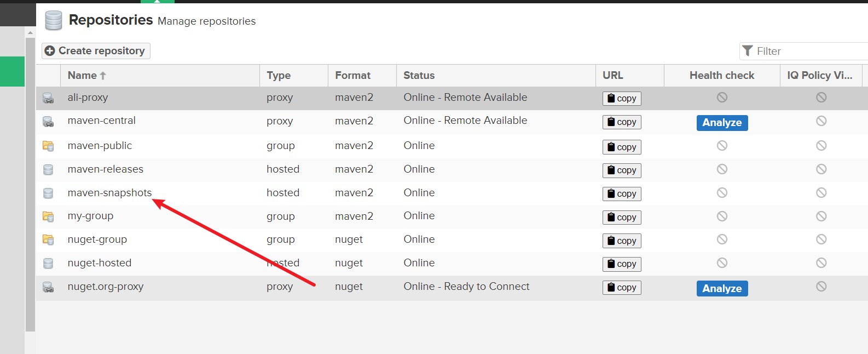Click the IQ Policy disabled icon for maven-central
Screen dimensions: 868x354
821,121
